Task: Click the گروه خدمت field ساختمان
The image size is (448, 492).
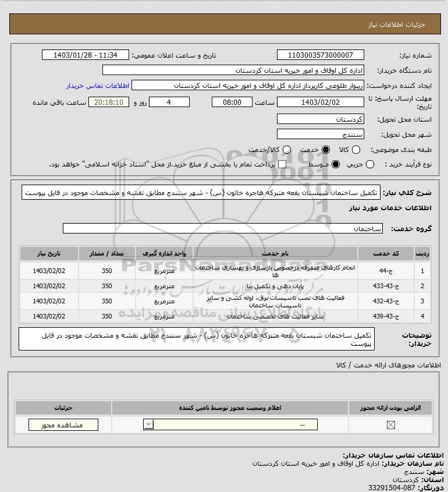Action: [x=223, y=228]
